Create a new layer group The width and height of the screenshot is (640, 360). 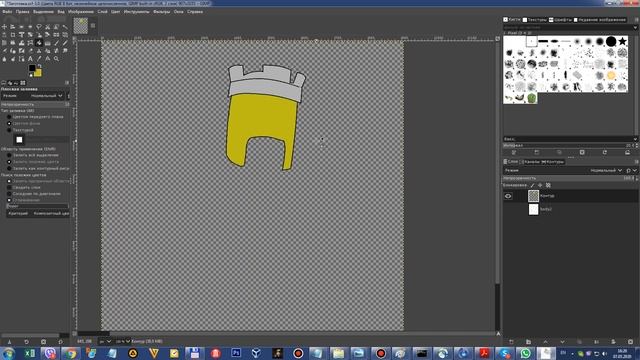pyautogui.click(x=528, y=342)
